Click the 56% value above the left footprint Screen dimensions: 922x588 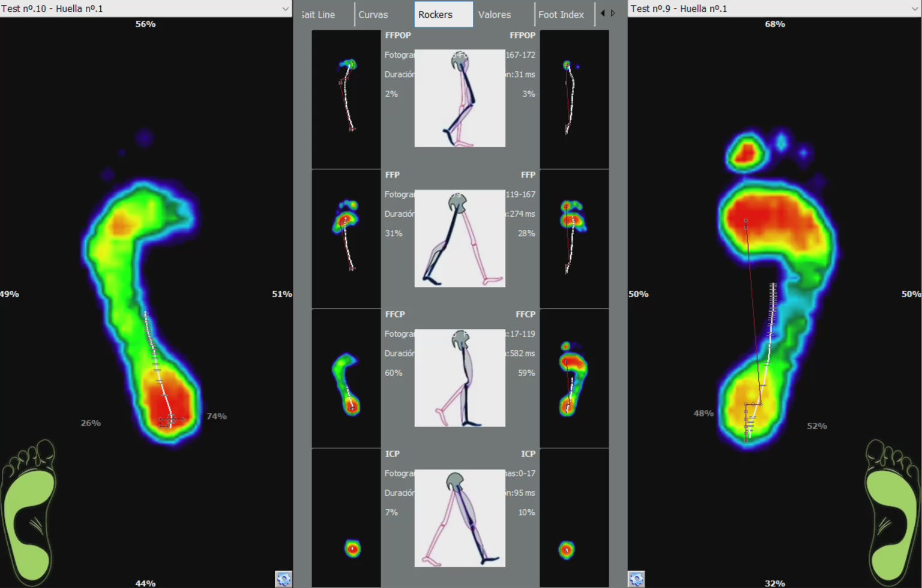(x=145, y=24)
